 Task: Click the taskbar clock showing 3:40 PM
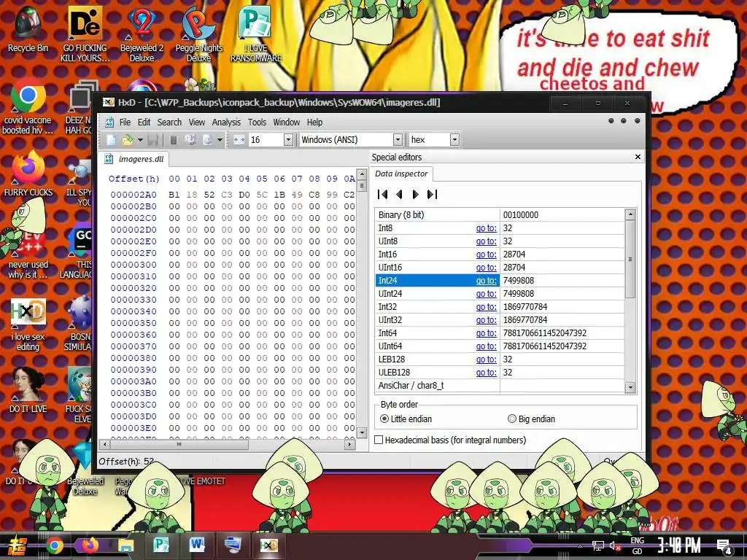679,545
